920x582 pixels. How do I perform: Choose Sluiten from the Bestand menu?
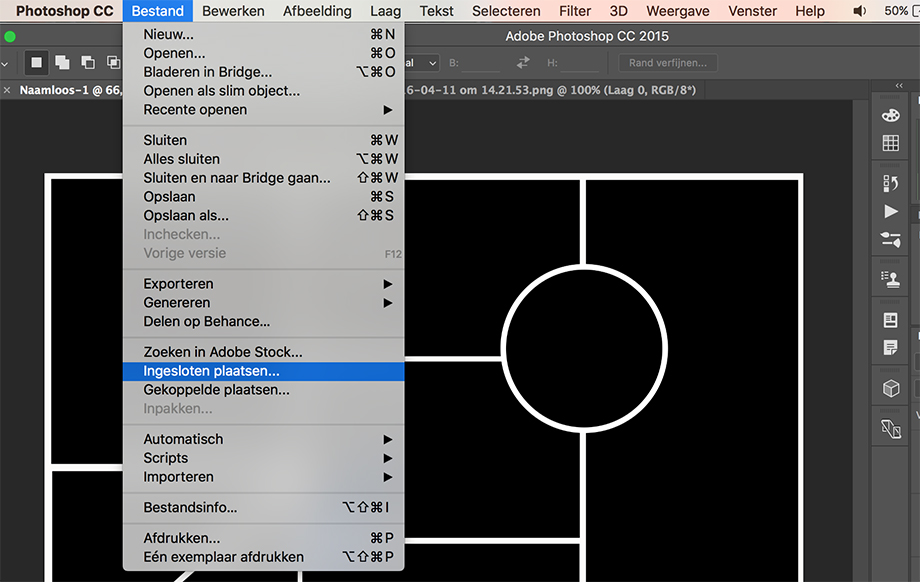(x=263, y=140)
